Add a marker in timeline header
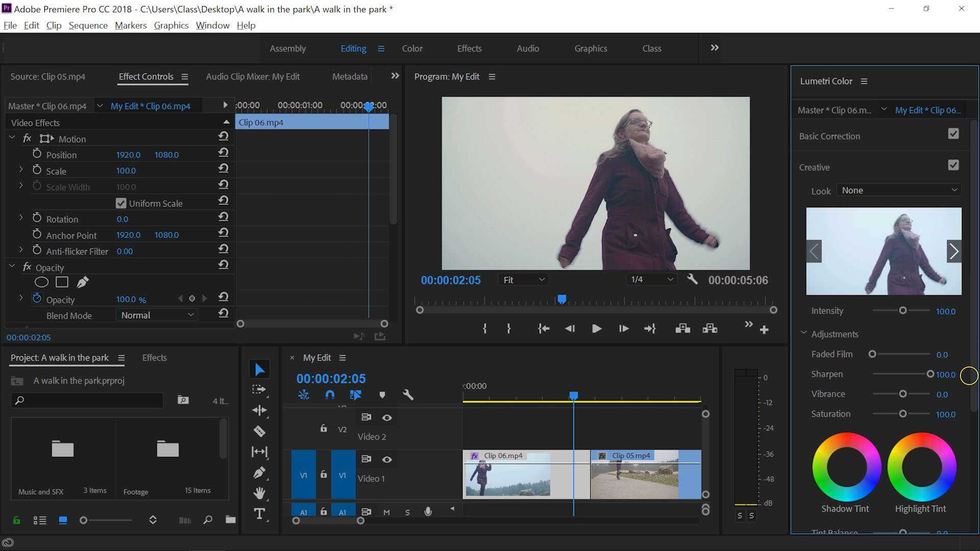Viewport: 980px width, 551px height. point(382,395)
